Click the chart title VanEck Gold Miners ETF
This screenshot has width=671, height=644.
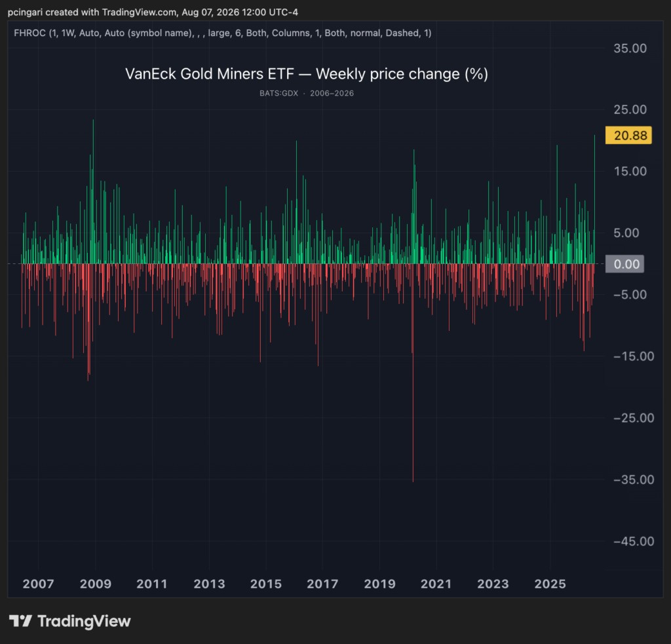307,73
